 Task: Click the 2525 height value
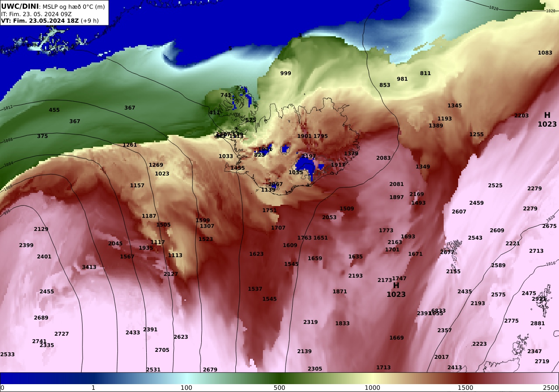(495, 186)
